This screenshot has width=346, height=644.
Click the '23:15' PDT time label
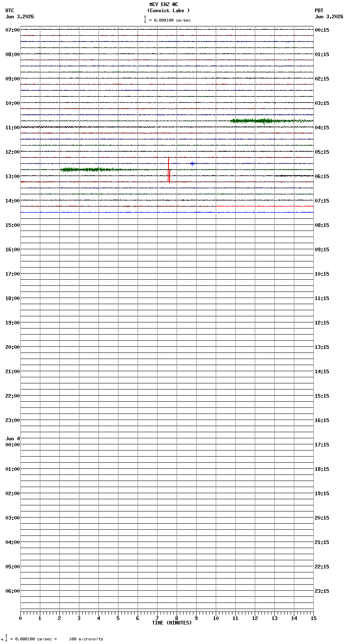(x=322, y=591)
